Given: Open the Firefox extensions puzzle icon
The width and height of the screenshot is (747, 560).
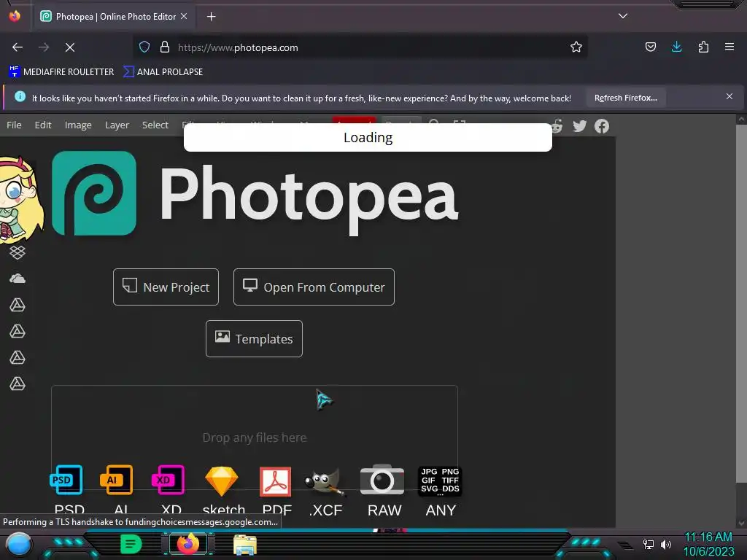Looking at the screenshot, I should 703,47.
